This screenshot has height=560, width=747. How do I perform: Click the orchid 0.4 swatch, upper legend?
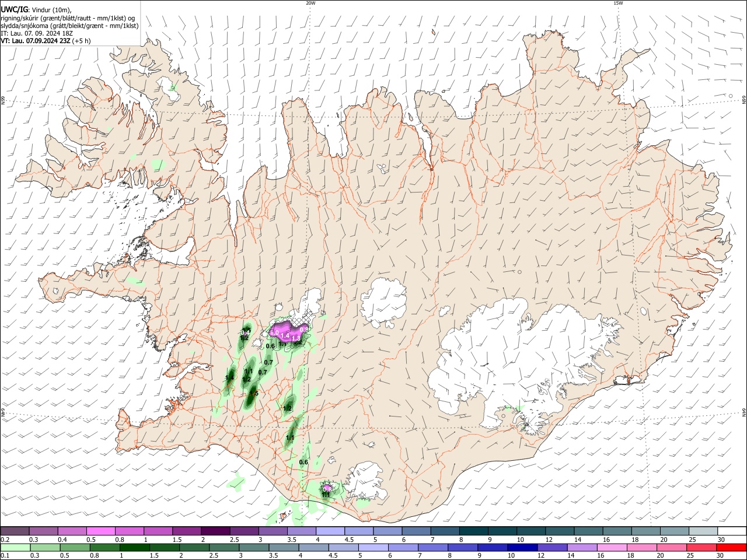pos(72,531)
